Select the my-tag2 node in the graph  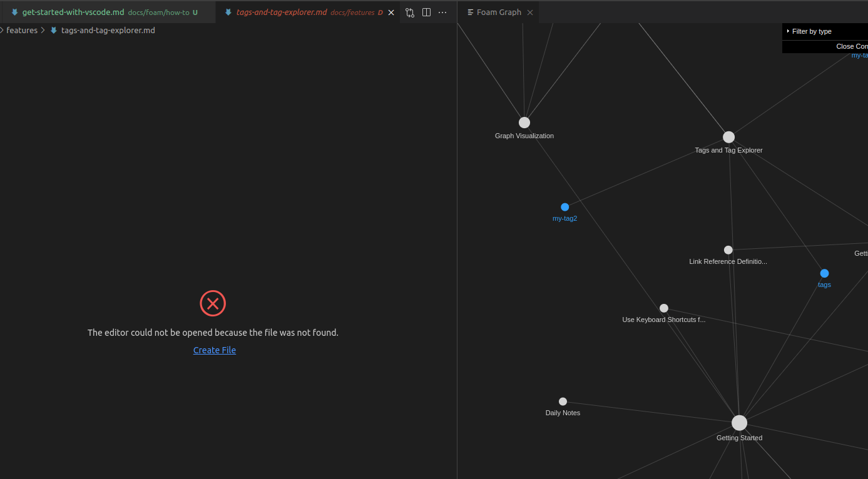[564, 207]
